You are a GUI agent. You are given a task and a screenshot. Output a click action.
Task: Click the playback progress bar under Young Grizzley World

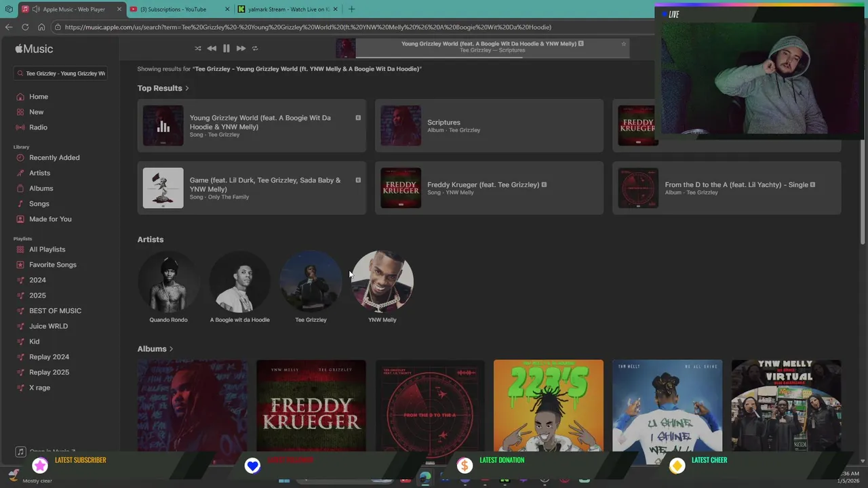pos(492,57)
